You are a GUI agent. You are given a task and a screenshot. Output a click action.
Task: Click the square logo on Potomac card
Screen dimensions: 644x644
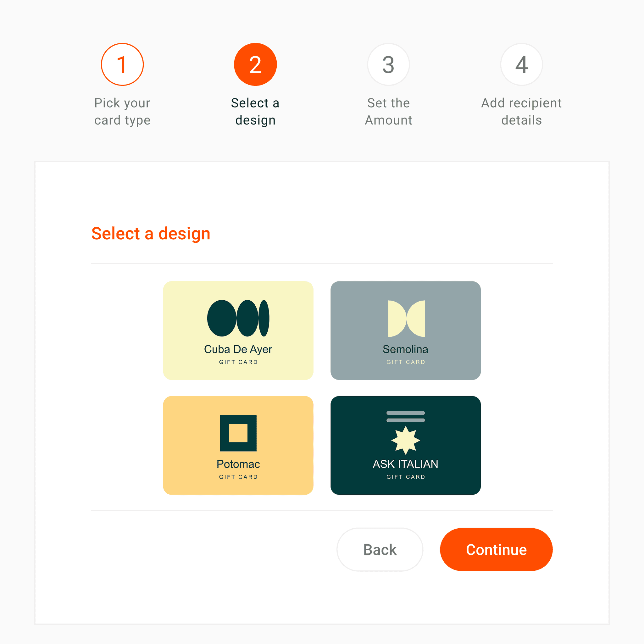click(x=238, y=433)
